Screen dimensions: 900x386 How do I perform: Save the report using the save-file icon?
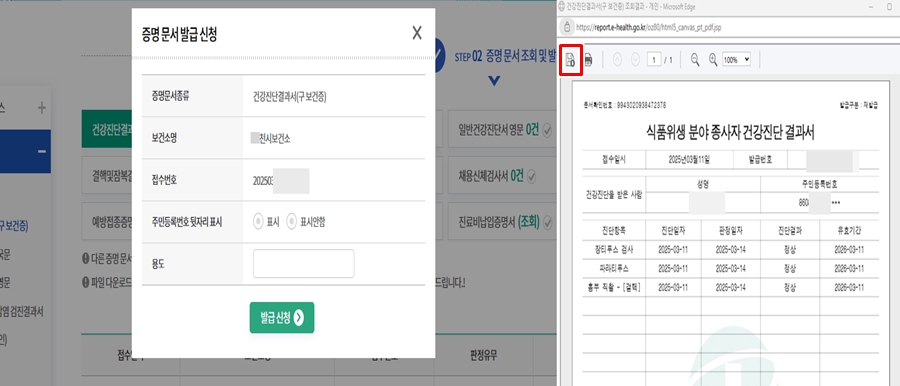(571, 59)
